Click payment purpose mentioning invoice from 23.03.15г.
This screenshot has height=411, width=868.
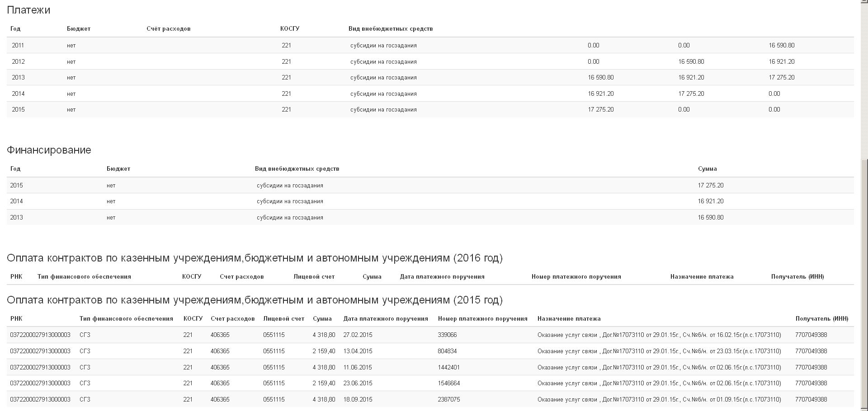(x=659, y=351)
